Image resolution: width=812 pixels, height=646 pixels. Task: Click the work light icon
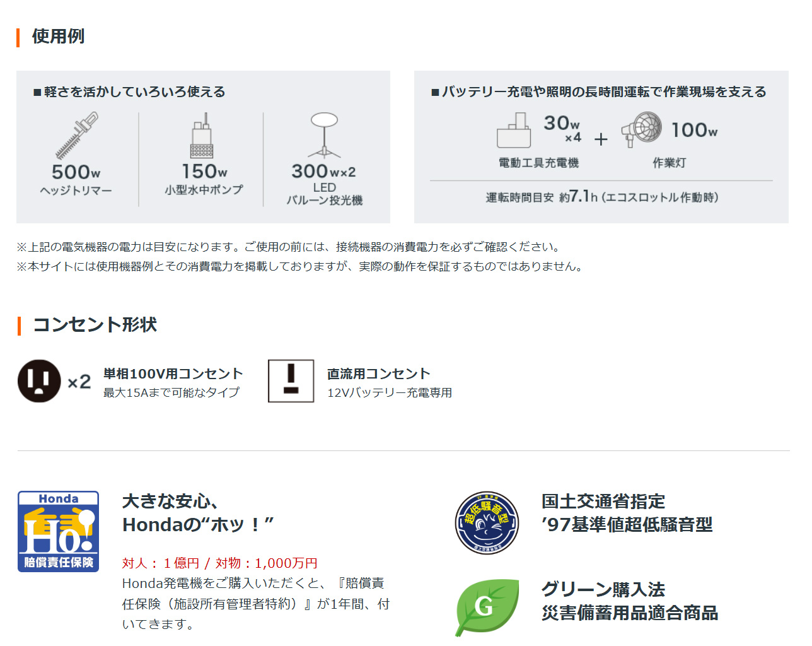click(642, 130)
